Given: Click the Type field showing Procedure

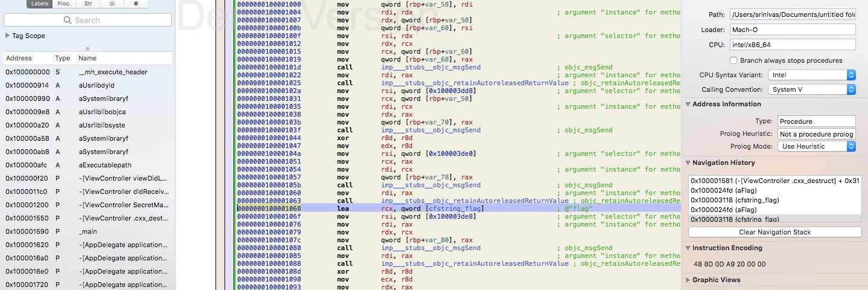Looking at the screenshot, I should click(x=817, y=121).
